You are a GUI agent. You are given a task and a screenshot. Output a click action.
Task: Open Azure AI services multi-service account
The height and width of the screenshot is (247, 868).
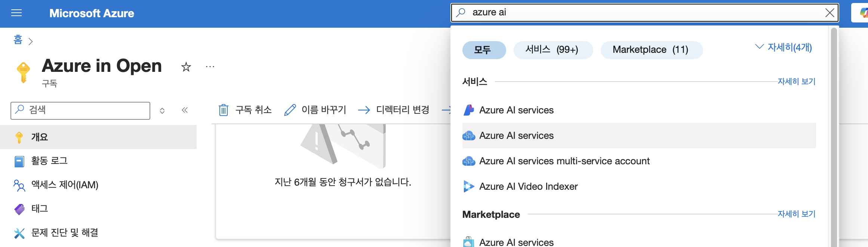pos(639,161)
